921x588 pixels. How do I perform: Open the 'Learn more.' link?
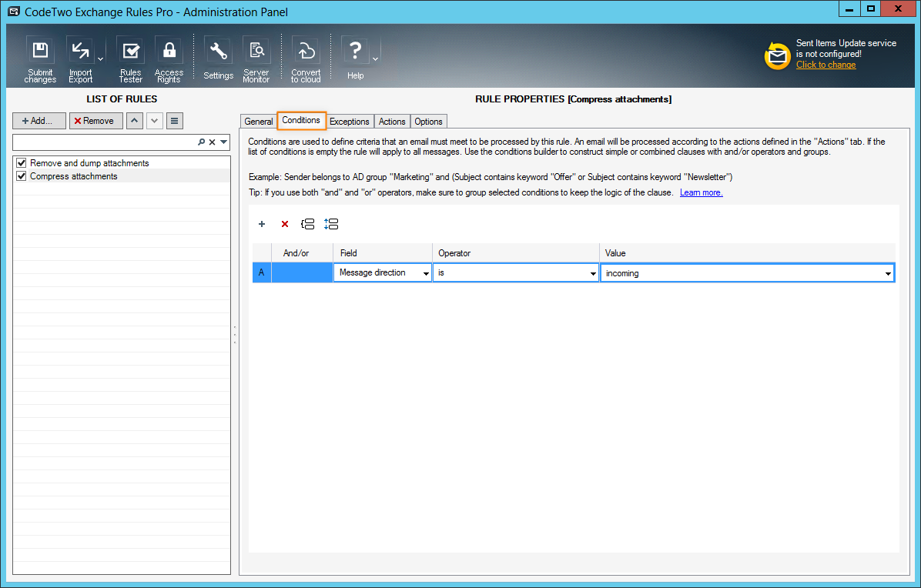click(701, 192)
